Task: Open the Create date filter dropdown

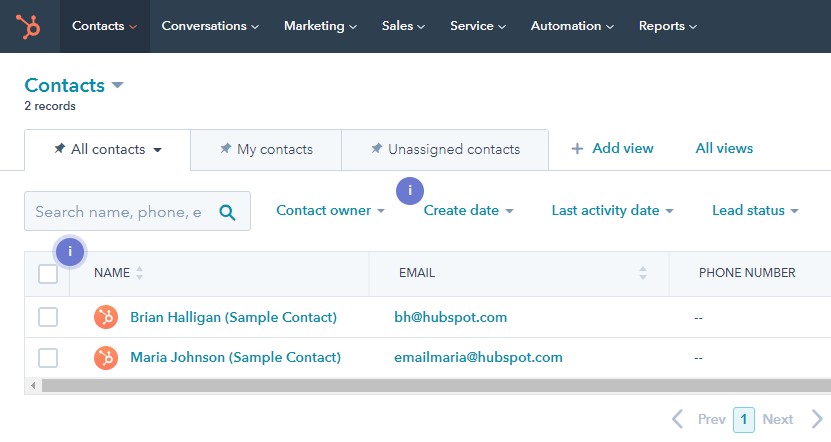Action: coord(468,210)
